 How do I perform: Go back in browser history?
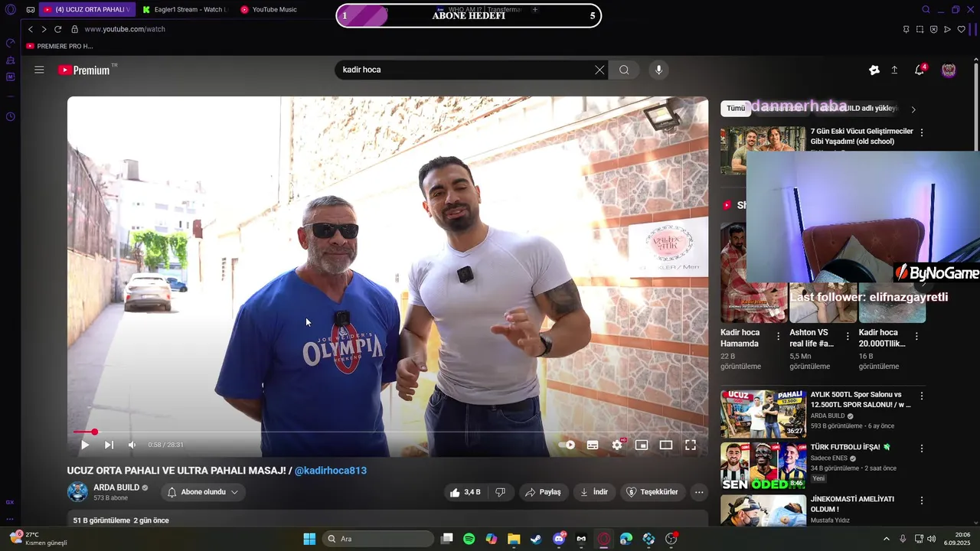point(31,29)
